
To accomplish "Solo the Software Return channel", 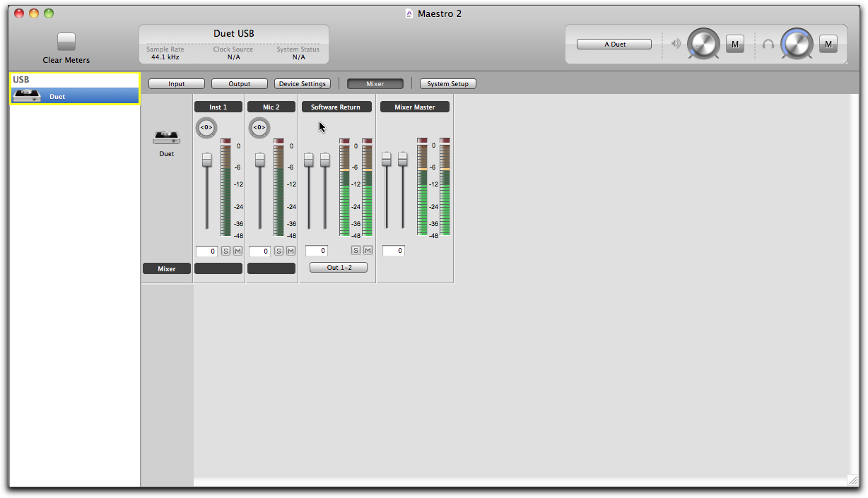I will 356,250.
